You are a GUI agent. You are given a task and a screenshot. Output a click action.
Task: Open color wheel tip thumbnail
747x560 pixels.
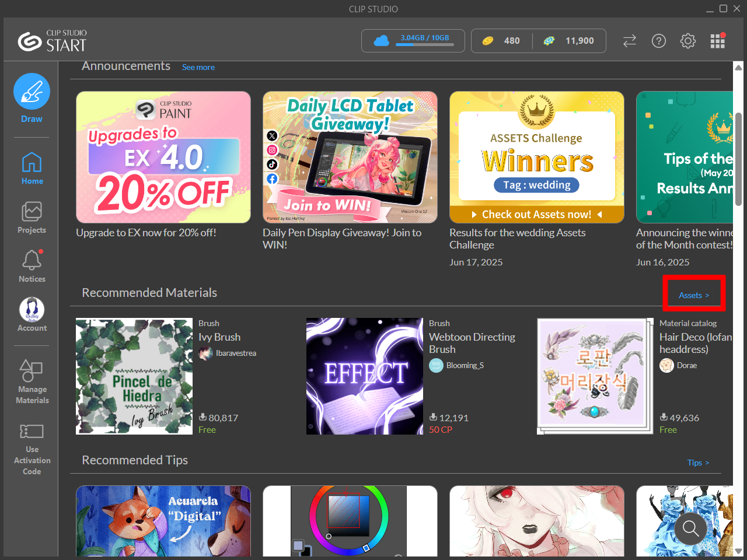pyautogui.click(x=350, y=521)
